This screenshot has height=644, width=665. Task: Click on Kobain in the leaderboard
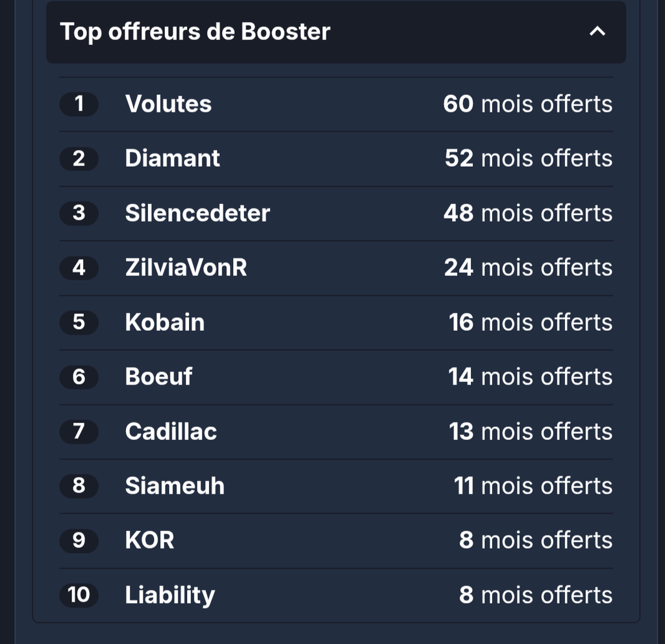(164, 322)
